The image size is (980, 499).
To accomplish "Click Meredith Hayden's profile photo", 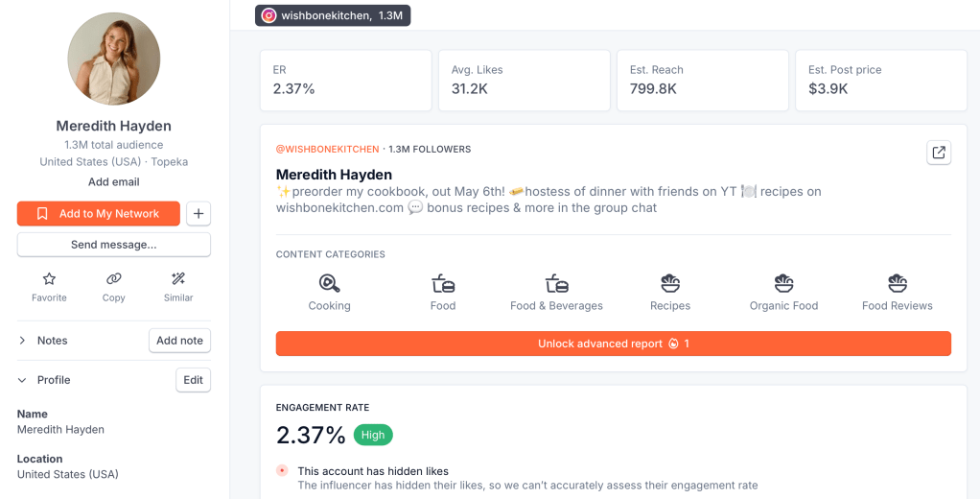I will click(114, 59).
